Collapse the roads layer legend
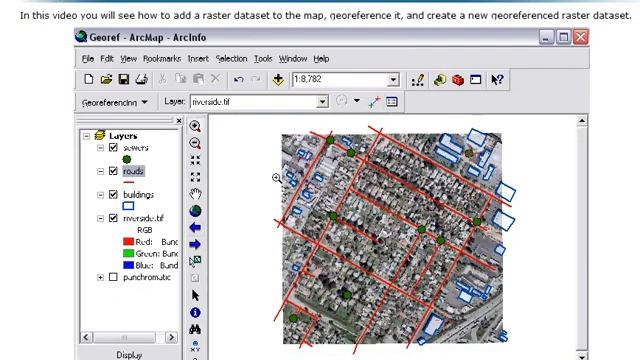The height and width of the screenshot is (360, 640). (x=100, y=171)
